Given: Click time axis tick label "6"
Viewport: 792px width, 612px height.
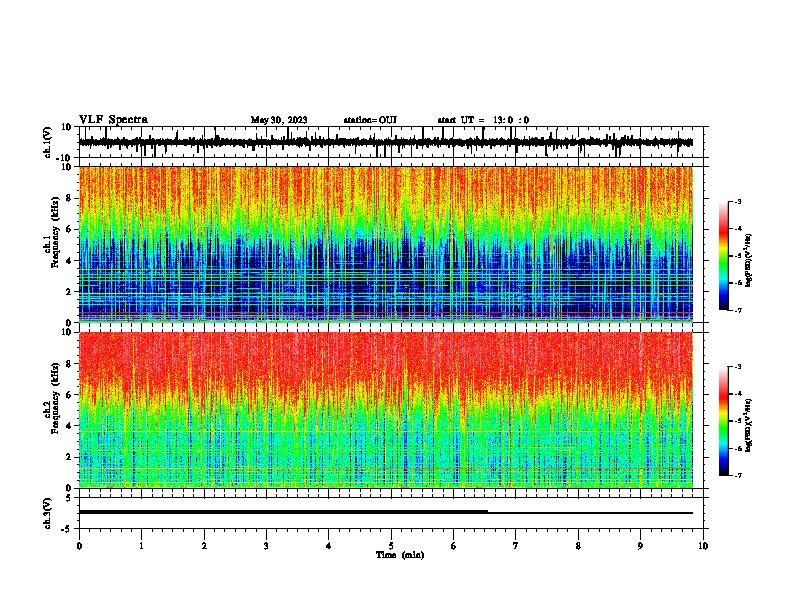Looking at the screenshot, I should pyautogui.click(x=454, y=546).
